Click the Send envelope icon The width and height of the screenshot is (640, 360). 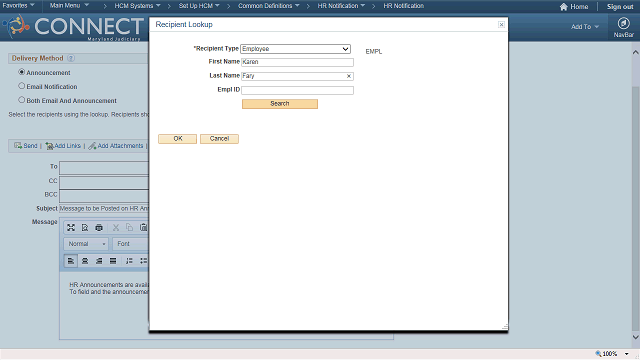[18, 146]
